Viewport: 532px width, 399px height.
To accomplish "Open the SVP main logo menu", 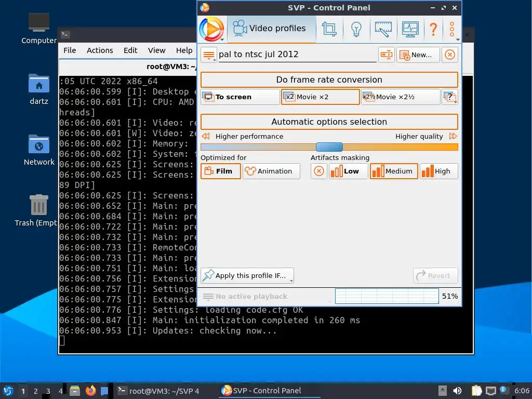I will (211, 30).
